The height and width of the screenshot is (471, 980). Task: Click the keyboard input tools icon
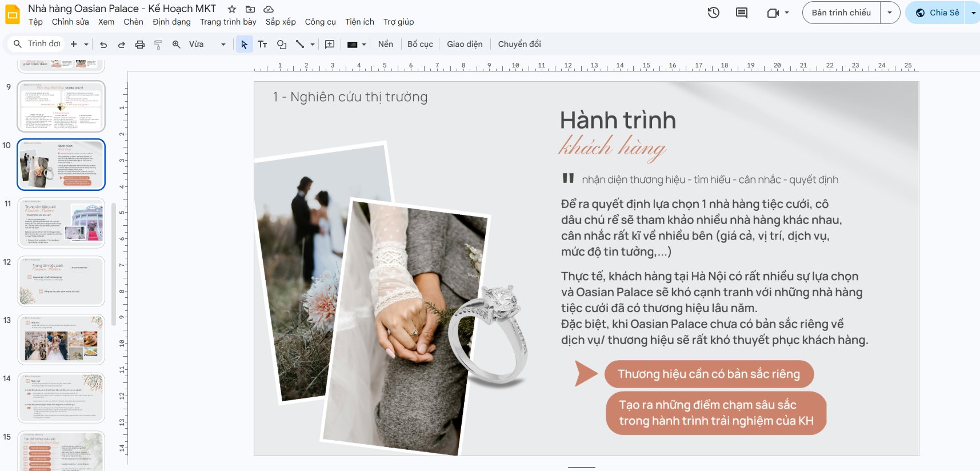tap(353, 44)
